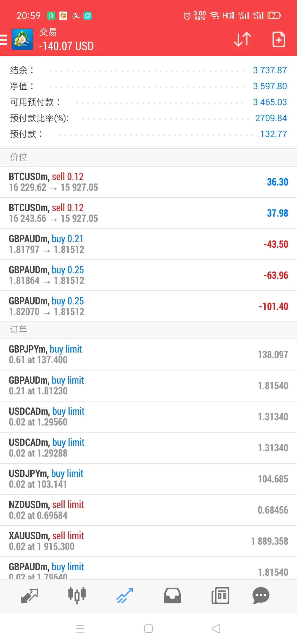The height and width of the screenshot is (644, 297).
Task: Open the History inbox tray icon
Action: click(172, 596)
